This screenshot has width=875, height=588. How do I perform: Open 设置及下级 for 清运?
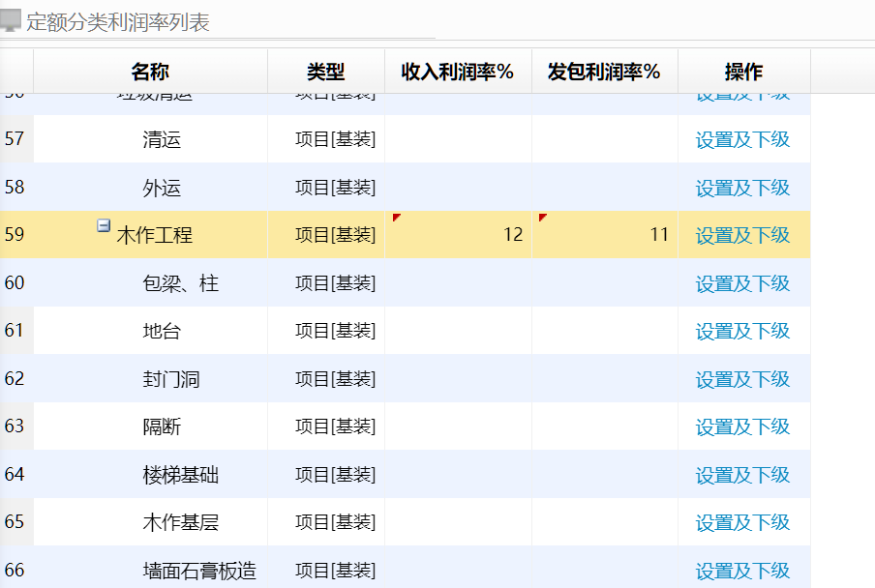(x=743, y=139)
